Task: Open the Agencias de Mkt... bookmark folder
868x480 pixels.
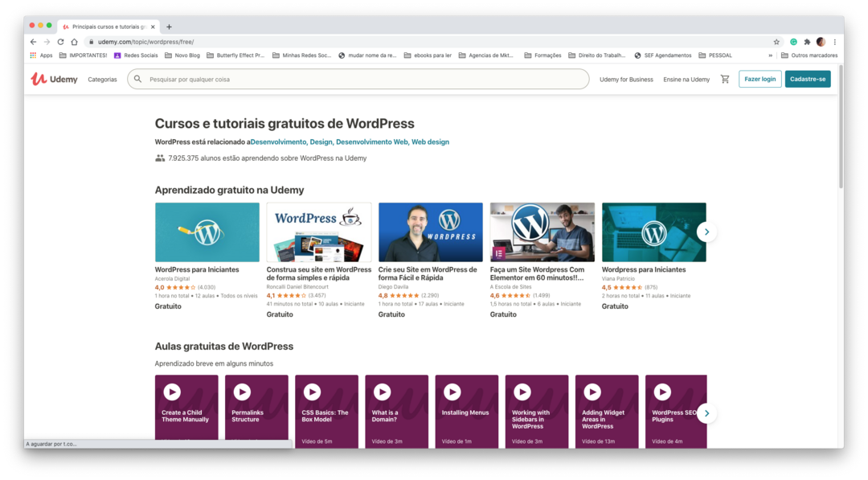Action: [x=486, y=55]
